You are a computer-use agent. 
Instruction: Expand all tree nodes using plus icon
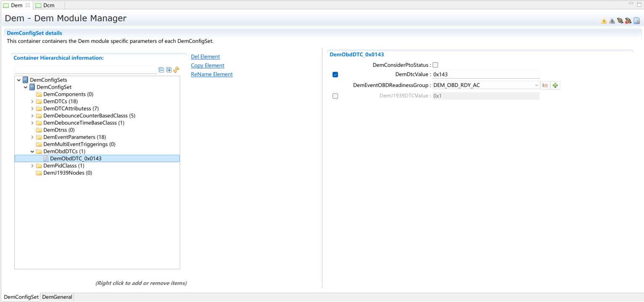click(169, 70)
